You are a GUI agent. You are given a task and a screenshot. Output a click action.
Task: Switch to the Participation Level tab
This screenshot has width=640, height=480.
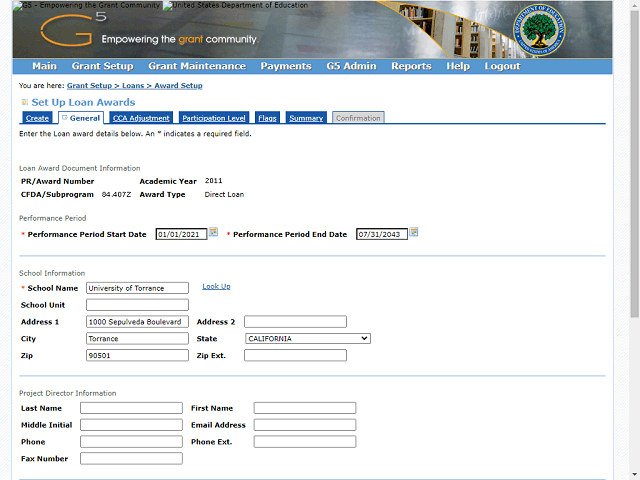[214, 118]
